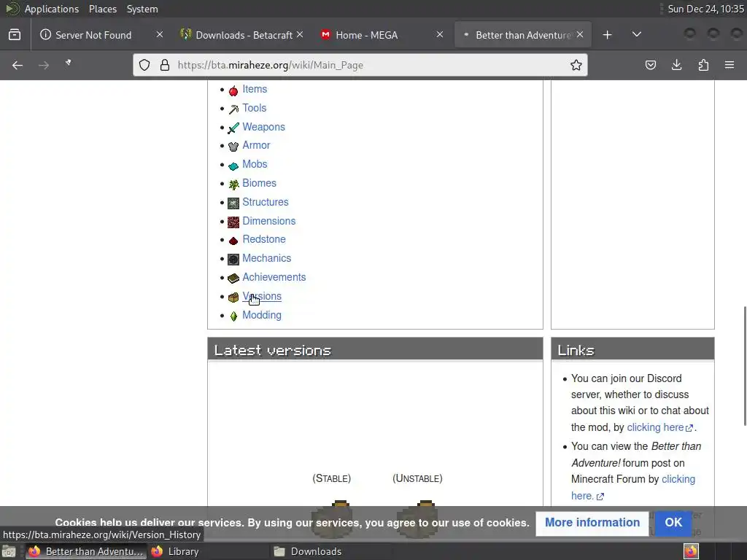Screen dimensions: 747x560
Task: Click the redstone dust icon beside Redstone
Action: tap(233, 241)
